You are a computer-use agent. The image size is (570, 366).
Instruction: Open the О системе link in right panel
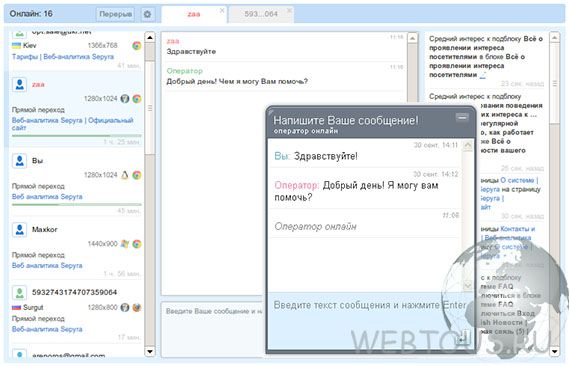coord(518,180)
